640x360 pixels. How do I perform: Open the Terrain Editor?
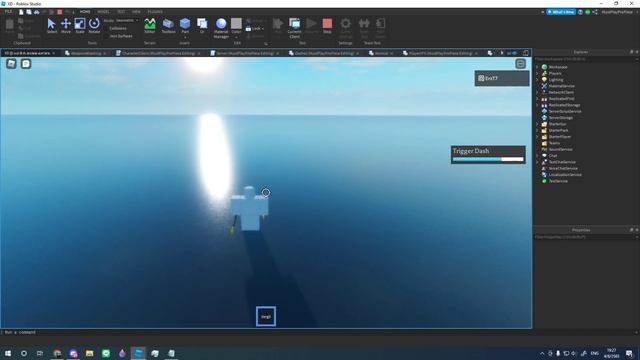(x=150, y=25)
